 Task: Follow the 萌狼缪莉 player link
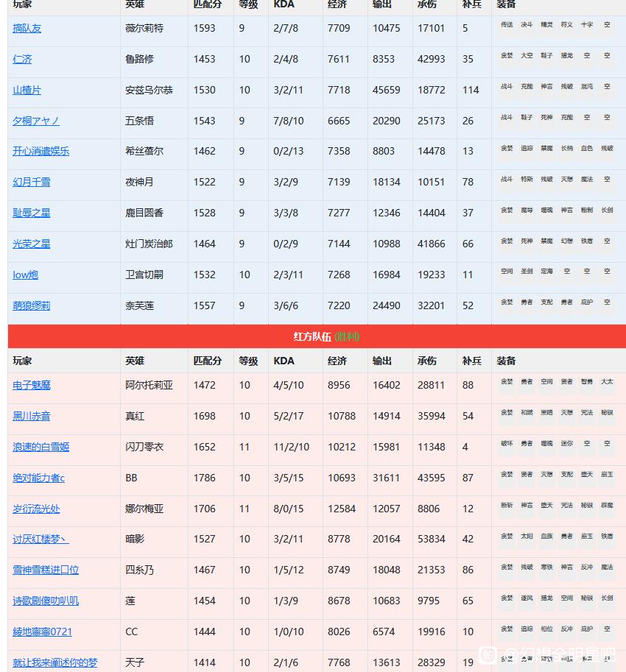coord(31,305)
